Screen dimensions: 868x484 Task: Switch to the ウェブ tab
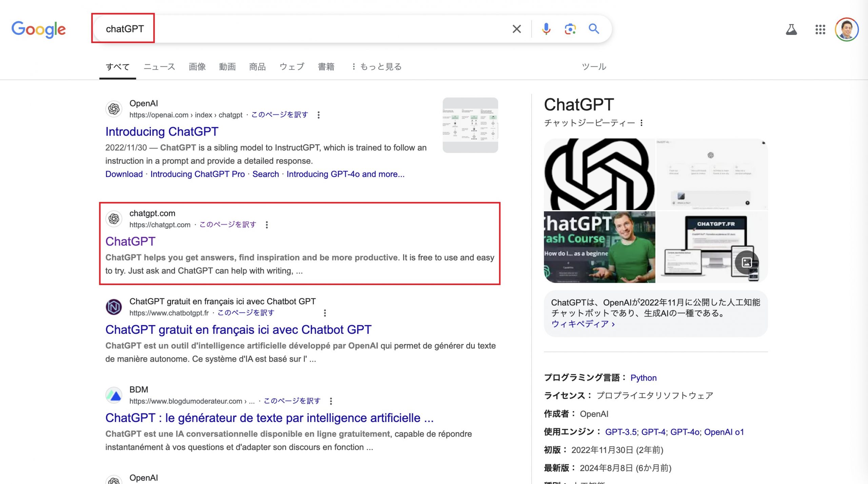point(292,66)
